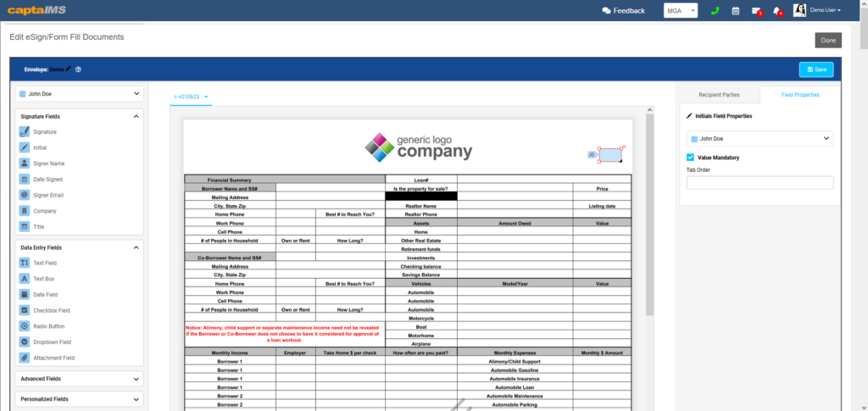Select the Radio Button field
Viewport: 868px width, 411px height.
[x=24, y=326]
